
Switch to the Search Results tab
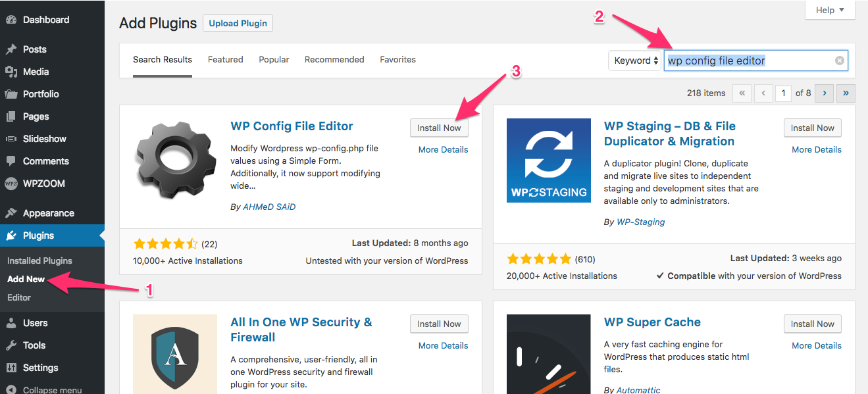pos(163,59)
